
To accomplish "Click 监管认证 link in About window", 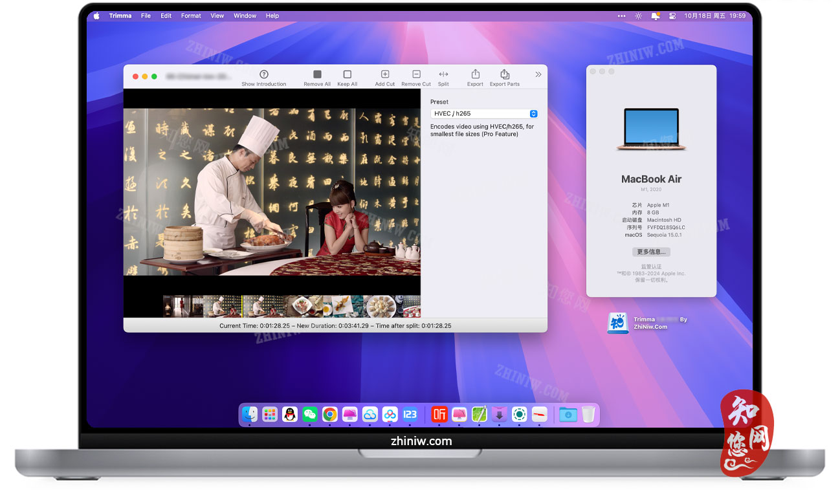I will 651,267.
